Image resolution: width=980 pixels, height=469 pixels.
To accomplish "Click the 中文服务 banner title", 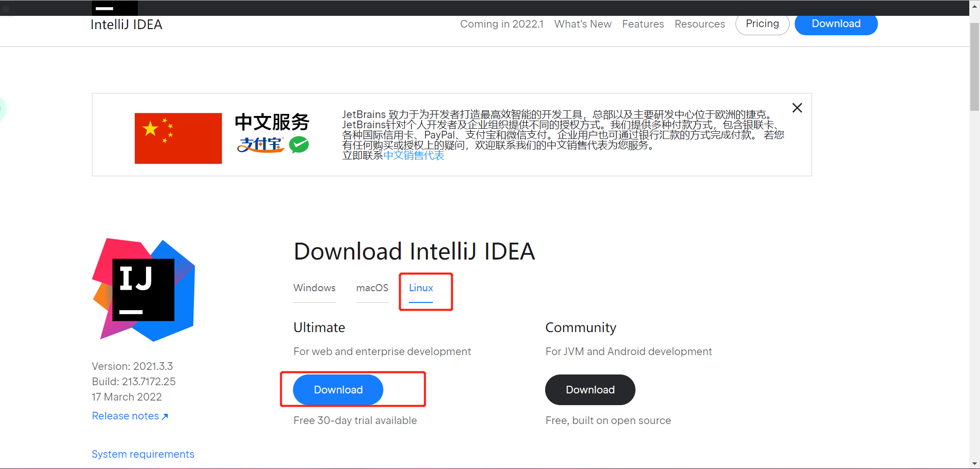I will (x=272, y=122).
